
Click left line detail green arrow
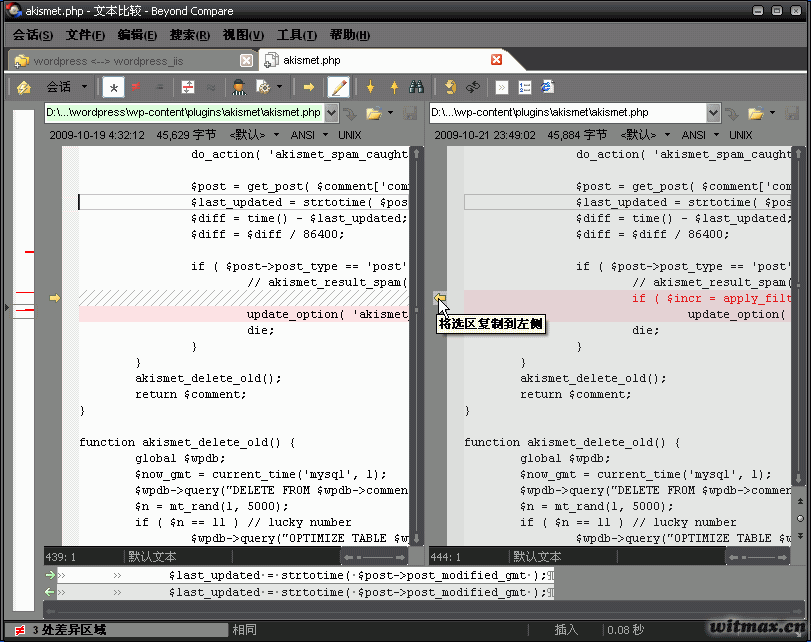50,575
